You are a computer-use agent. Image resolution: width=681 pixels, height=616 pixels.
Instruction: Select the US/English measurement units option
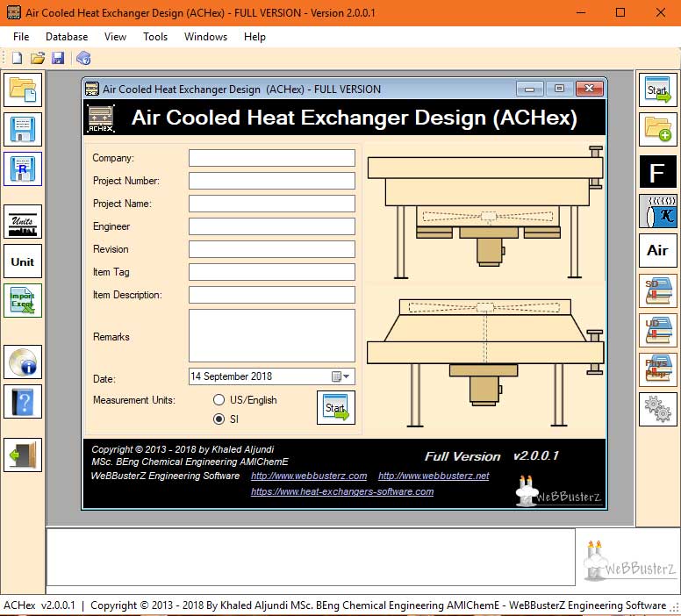[219, 400]
